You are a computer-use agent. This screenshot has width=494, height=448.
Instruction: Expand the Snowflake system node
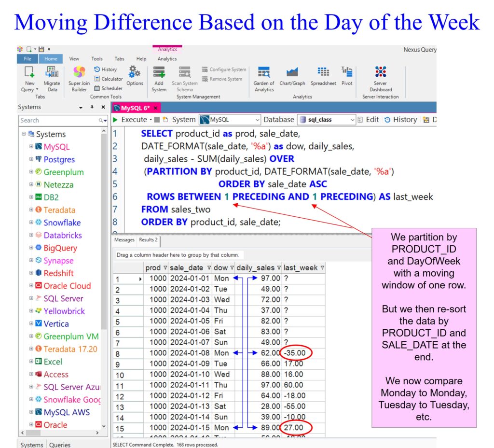click(31, 223)
